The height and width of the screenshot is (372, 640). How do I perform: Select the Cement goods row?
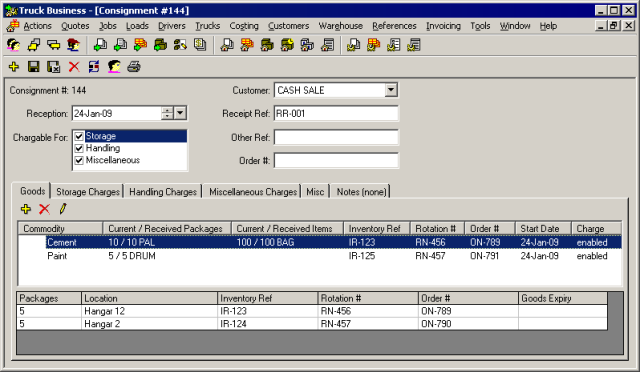click(320, 242)
